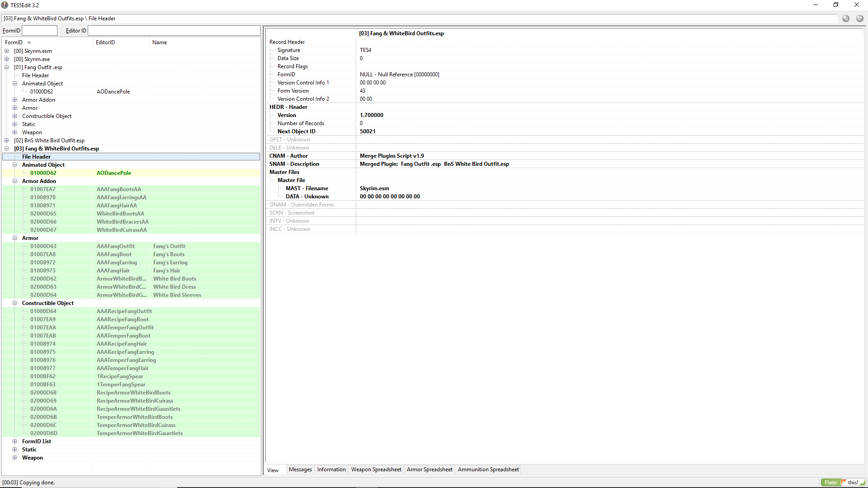
Task: Focus the Editor ID search field
Action: click(174, 31)
